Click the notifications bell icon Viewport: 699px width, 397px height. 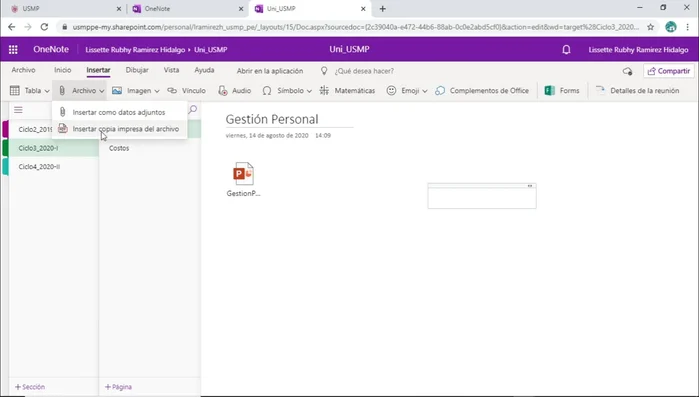click(x=566, y=49)
